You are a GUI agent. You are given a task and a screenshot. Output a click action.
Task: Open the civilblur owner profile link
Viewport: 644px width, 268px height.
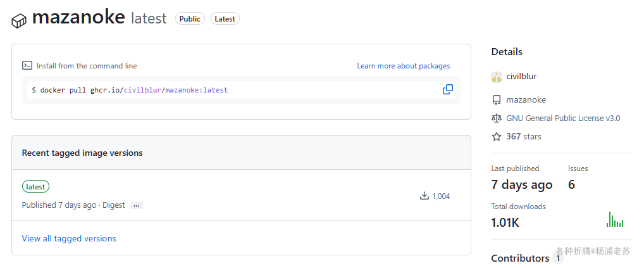521,77
